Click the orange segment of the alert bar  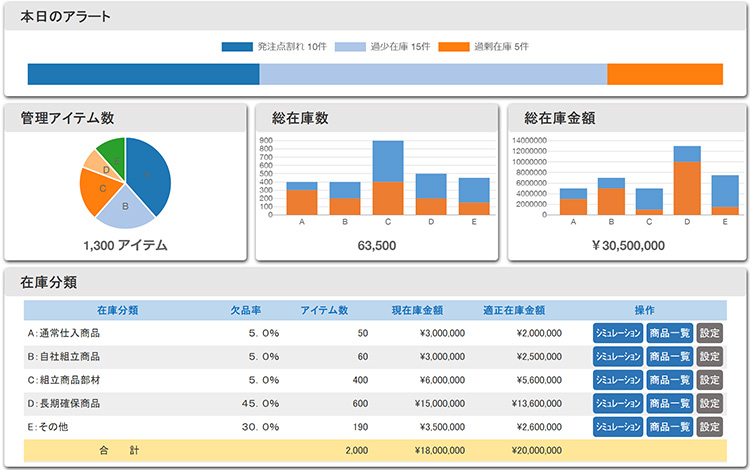[x=664, y=74]
